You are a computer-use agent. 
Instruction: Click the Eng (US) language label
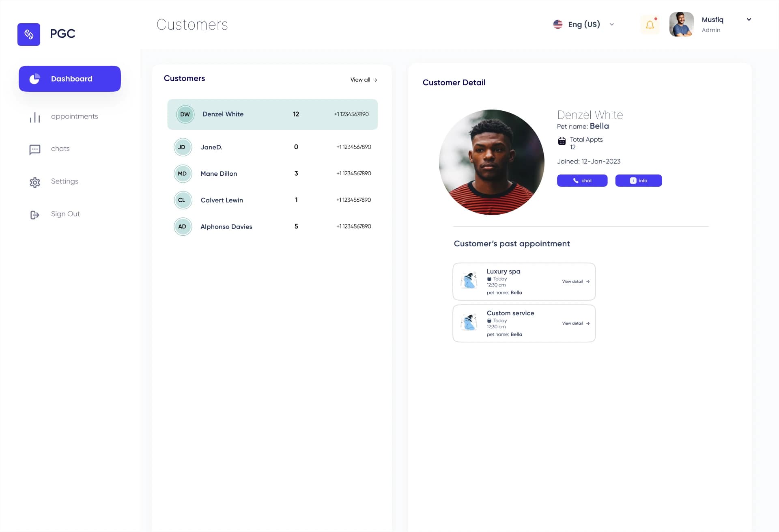tap(584, 24)
